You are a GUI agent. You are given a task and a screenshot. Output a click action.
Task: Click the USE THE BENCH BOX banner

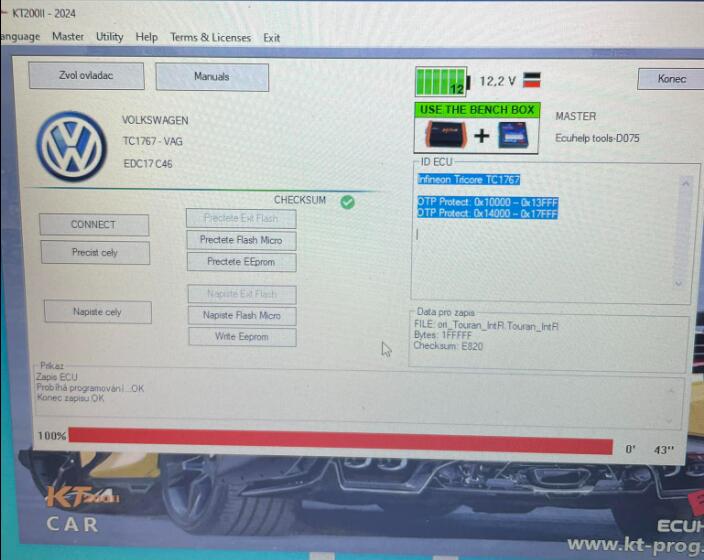click(x=477, y=110)
